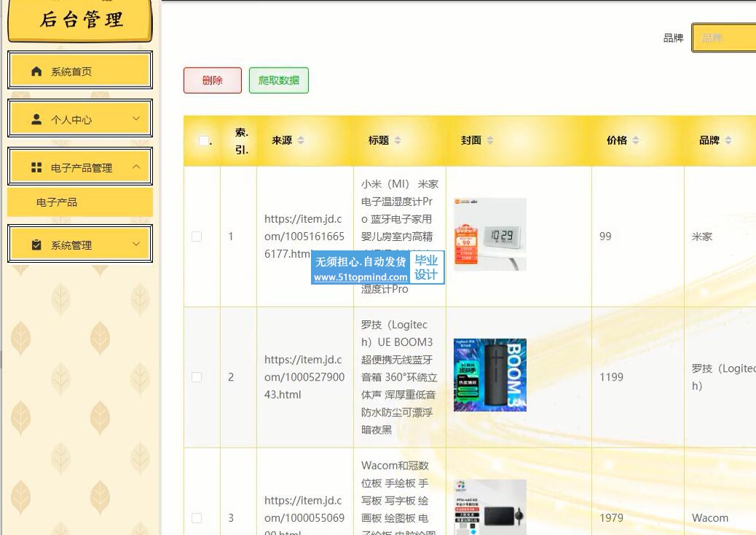Screen dimensions: 756x535
Task: Open the 系统首页 menu item
Action: (x=80, y=71)
